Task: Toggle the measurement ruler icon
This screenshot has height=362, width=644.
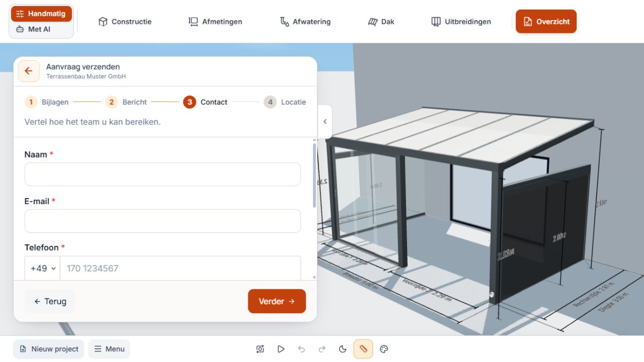Action: 363,349
